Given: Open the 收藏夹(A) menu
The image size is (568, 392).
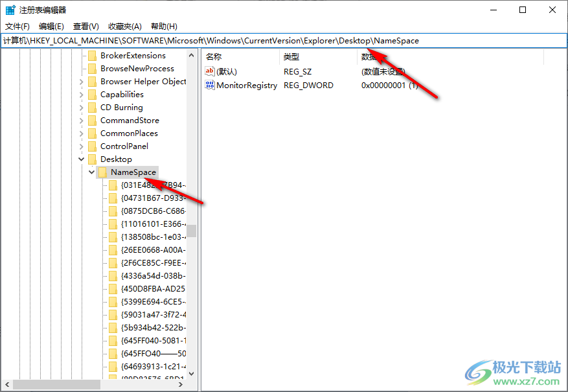Looking at the screenshot, I should pos(124,27).
